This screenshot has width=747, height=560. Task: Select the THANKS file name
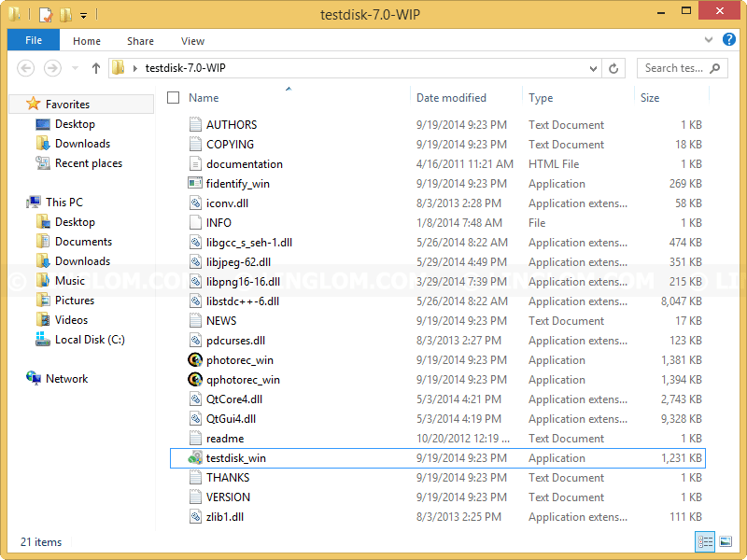tap(228, 478)
